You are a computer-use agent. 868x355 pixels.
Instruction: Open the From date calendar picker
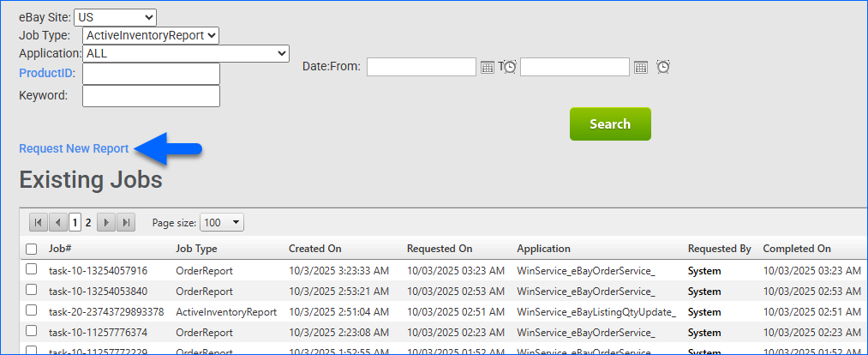(487, 67)
